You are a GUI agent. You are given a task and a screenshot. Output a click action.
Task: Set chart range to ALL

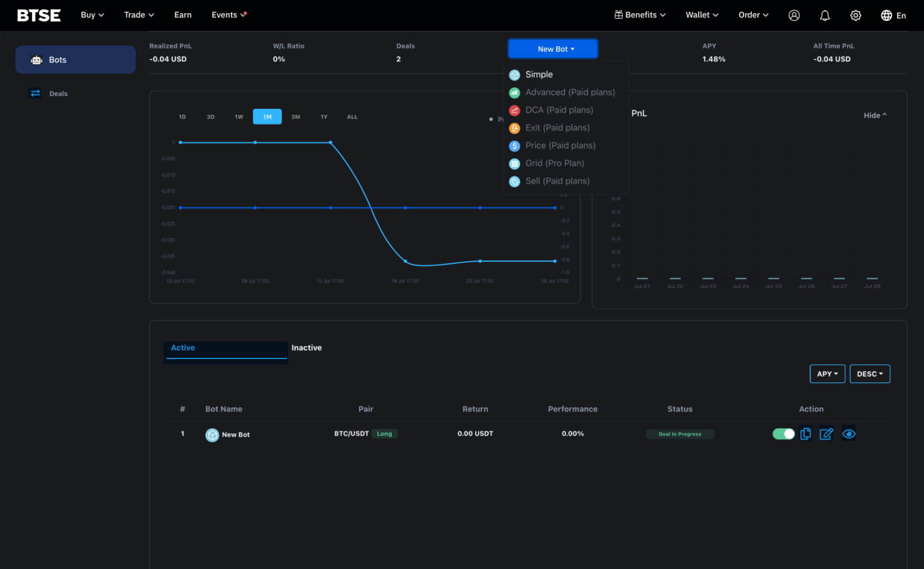(352, 117)
